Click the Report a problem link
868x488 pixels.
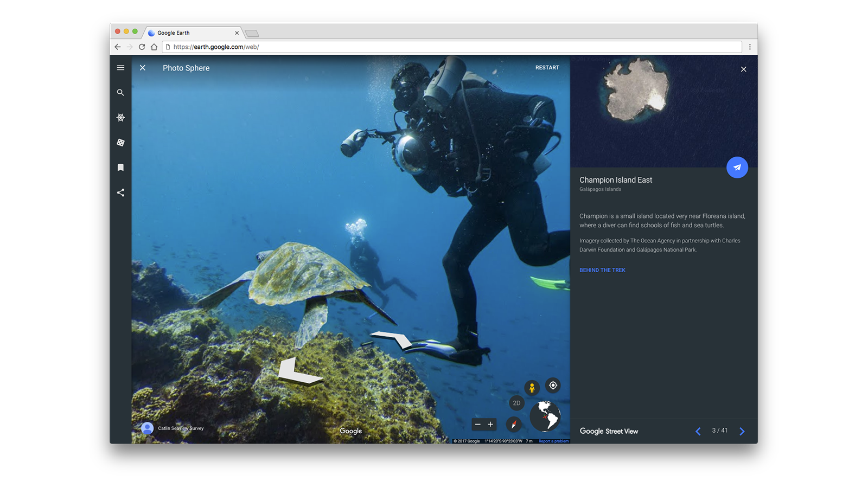[553, 441]
